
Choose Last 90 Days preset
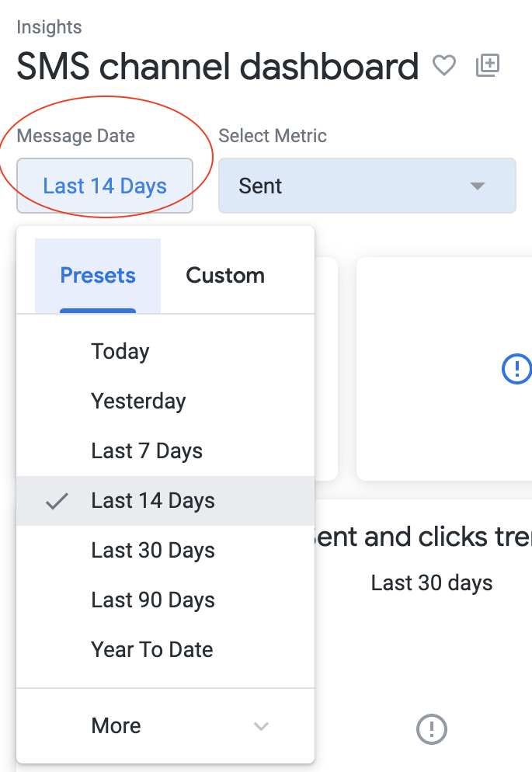[165, 600]
